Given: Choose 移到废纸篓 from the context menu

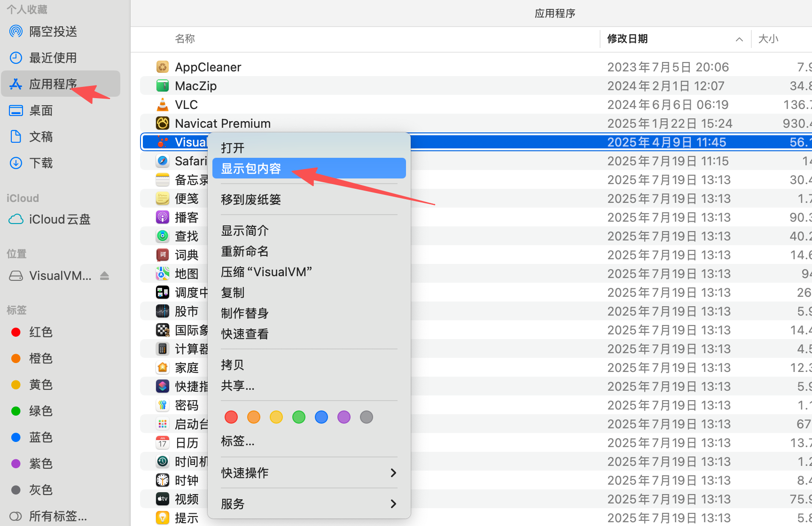Looking at the screenshot, I should pos(309,200).
